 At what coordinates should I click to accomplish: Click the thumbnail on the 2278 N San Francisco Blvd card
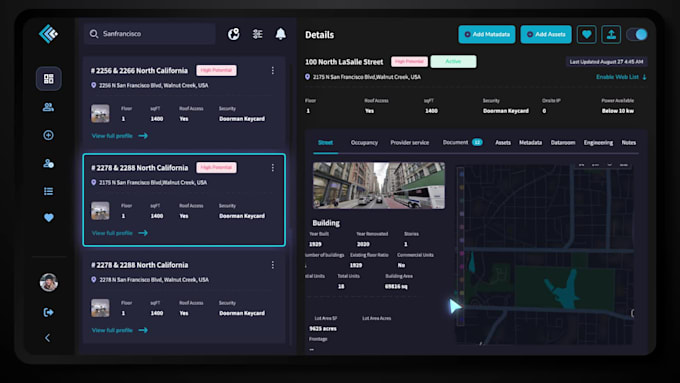100,308
